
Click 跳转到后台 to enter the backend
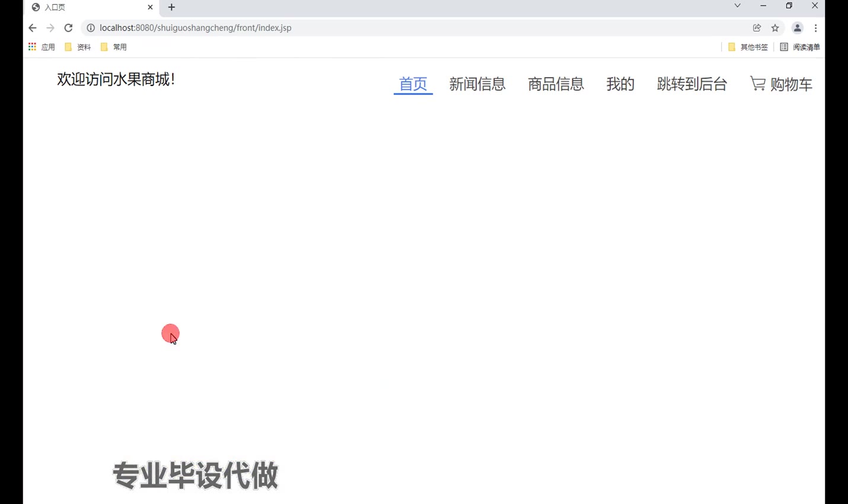coord(692,84)
